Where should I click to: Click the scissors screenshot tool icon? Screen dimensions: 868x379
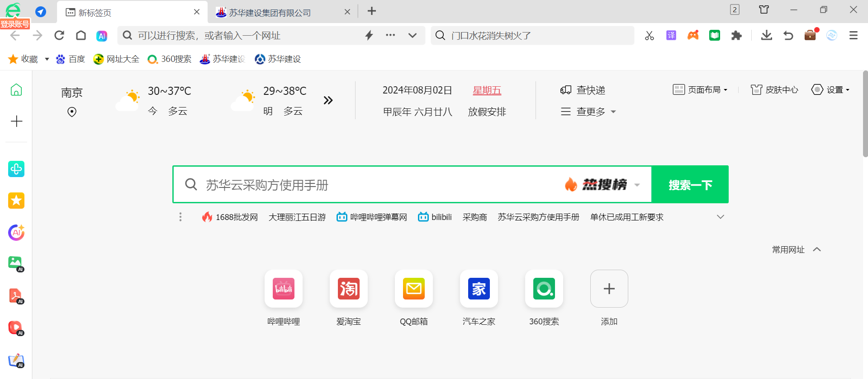pyautogui.click(x=650, y=36)
